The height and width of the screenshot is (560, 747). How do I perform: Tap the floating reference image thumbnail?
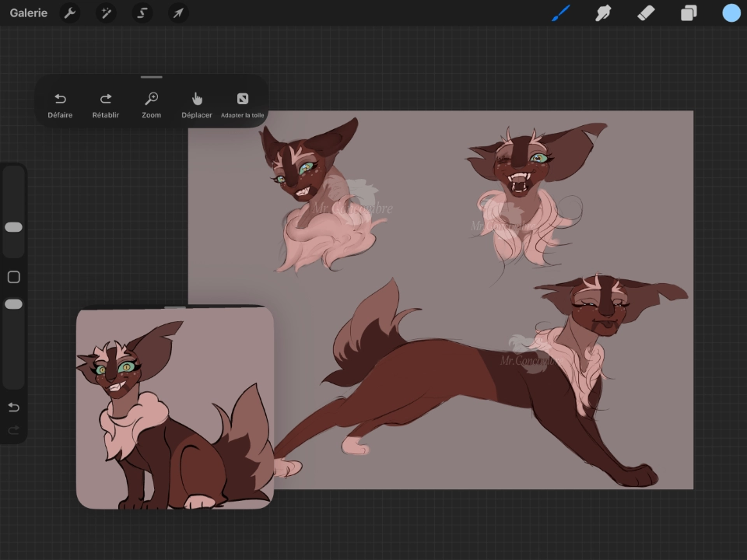(x=175, y=408)
